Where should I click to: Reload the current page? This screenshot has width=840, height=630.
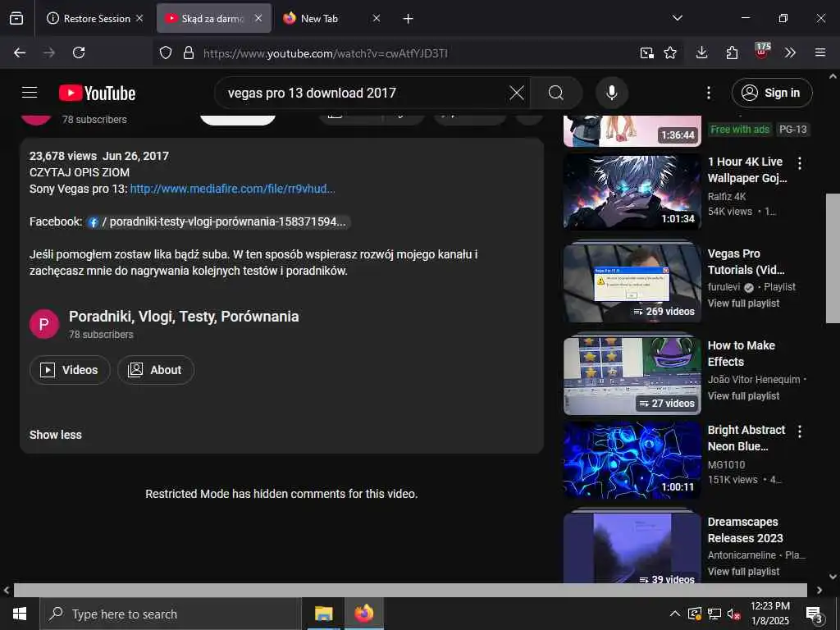coord(79,52)
